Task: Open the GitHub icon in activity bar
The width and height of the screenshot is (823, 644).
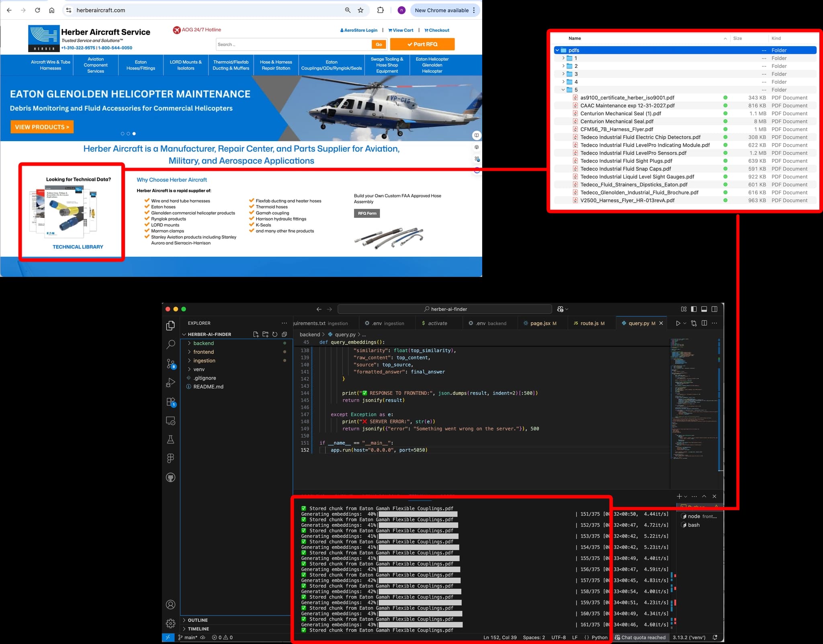Action: (x=170, y=478)
